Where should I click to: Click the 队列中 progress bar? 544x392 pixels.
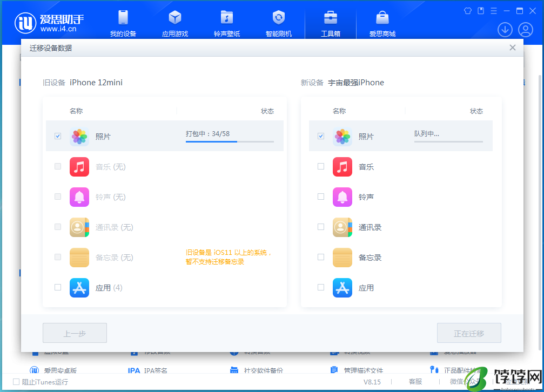[x=448, y=141]
